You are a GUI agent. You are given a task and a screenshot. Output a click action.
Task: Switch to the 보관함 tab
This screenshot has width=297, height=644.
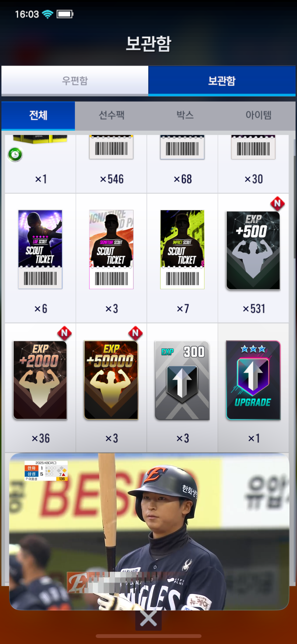[222, 81]
